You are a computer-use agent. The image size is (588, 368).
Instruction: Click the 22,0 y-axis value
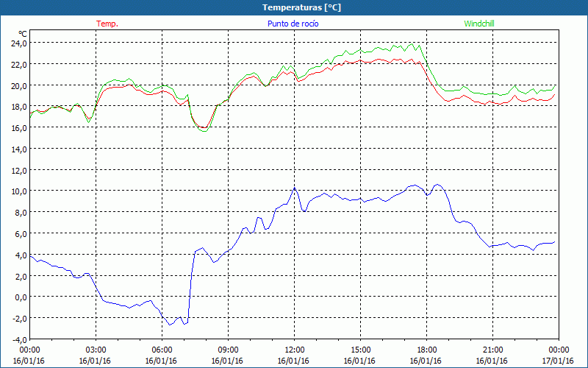(19, 65)
